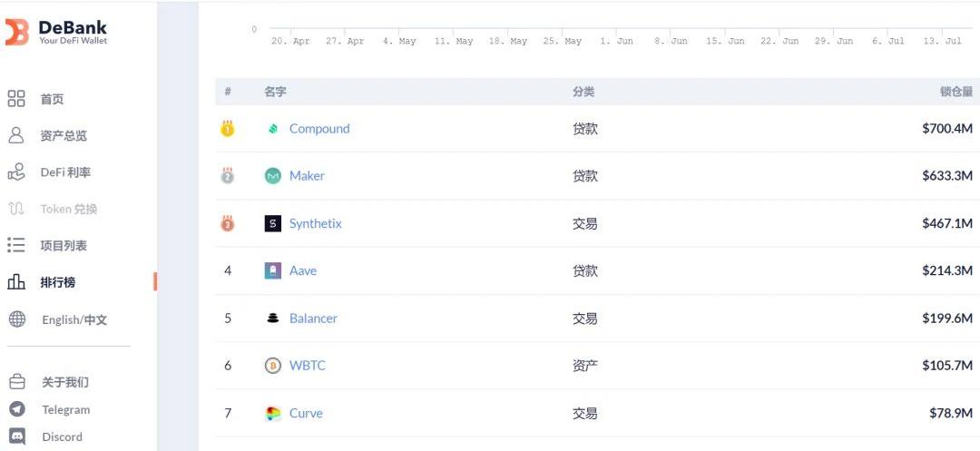Open the Balancer logo icon
Viewport: 980px width, 451px height.
272,318
